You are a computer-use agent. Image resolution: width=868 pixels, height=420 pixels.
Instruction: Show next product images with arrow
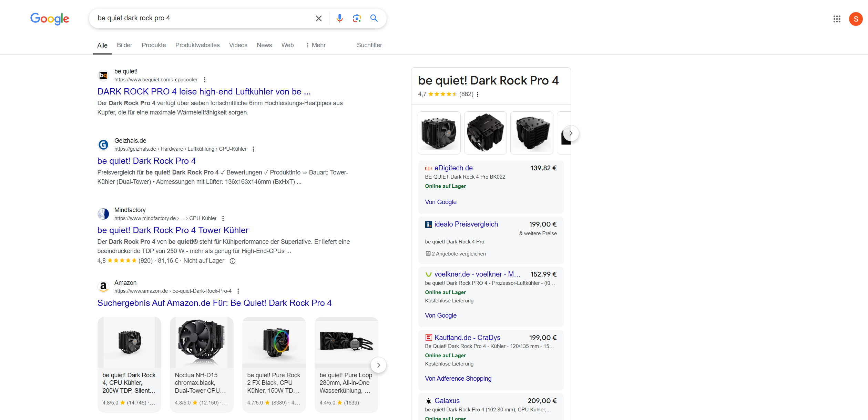tap(571, 133)
